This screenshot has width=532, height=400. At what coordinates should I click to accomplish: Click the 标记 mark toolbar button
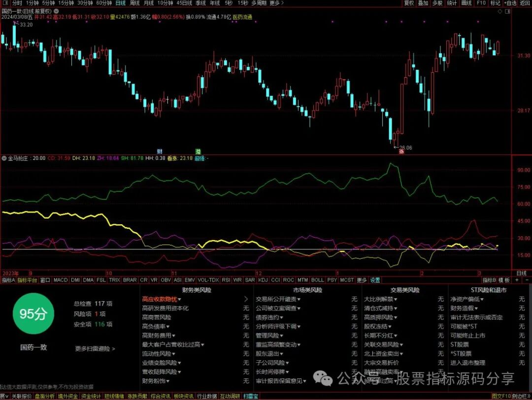pyautogui.click(x=495, y=3)
